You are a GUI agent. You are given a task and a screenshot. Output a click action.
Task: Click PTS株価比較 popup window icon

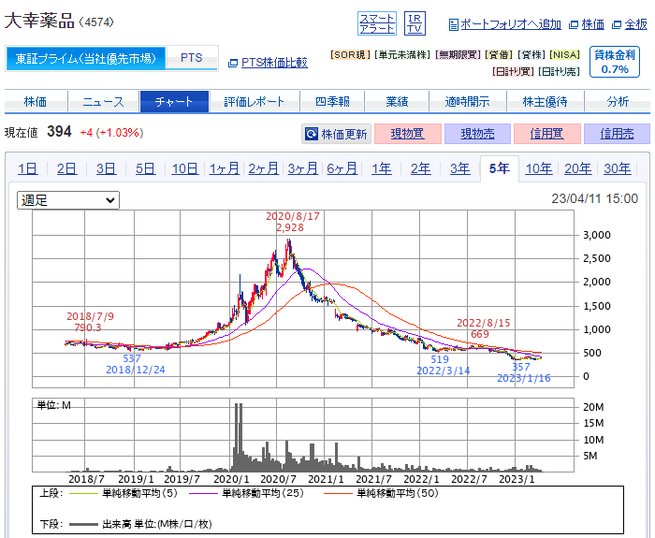(233, 63)
